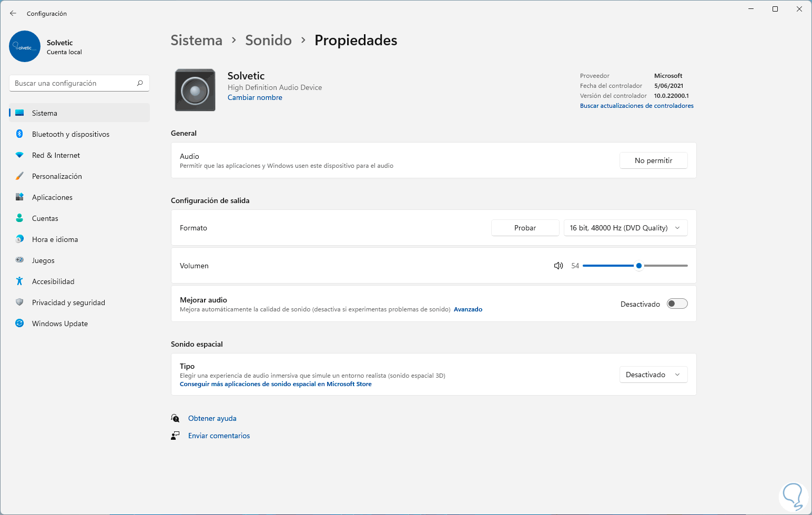The height and width of the screenshot is (515, 812).
Task: Click the Windows Update sync icon
Action: click(x=19, y=324)
